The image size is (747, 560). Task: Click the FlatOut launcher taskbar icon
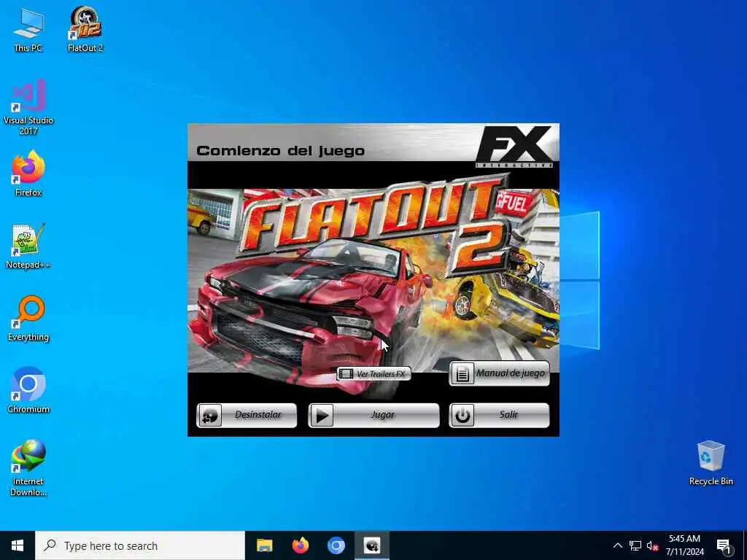point(372,545)
